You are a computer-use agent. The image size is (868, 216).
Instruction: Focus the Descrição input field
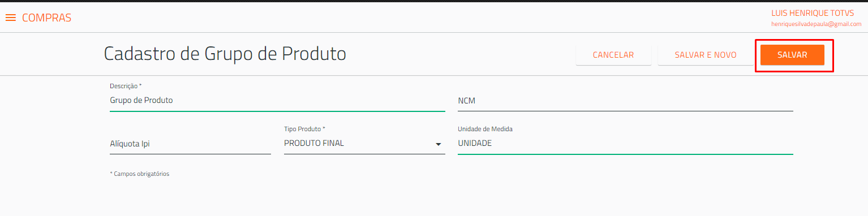(277, 101)
